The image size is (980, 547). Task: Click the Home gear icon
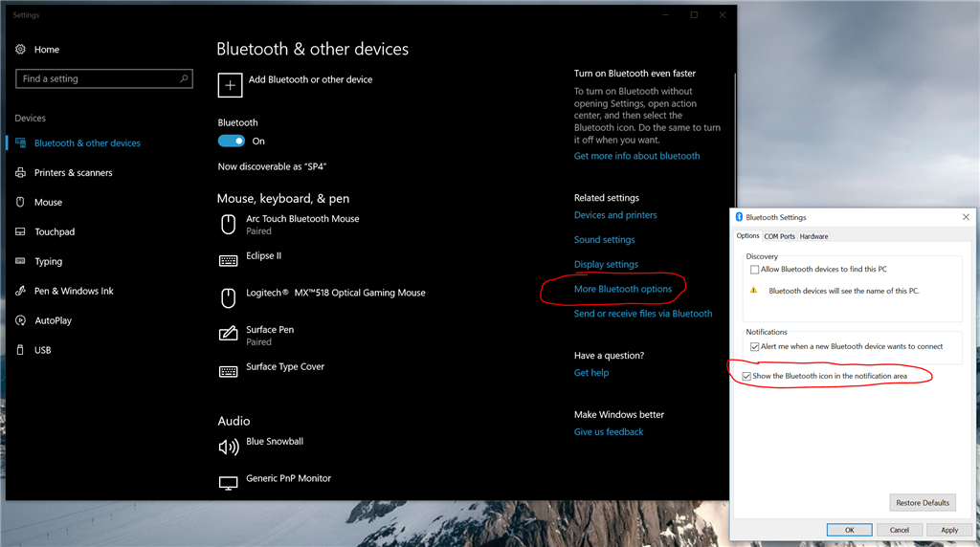coord(21,50)
